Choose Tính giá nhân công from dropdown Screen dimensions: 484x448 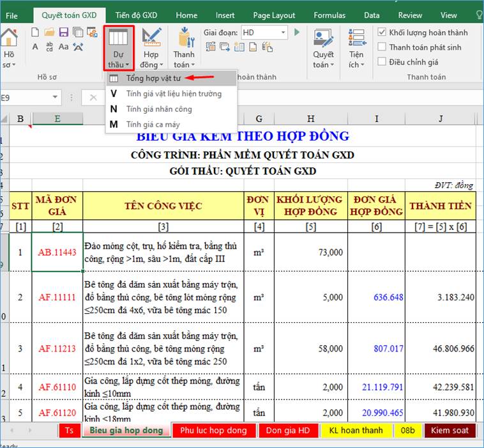point(158,109)
